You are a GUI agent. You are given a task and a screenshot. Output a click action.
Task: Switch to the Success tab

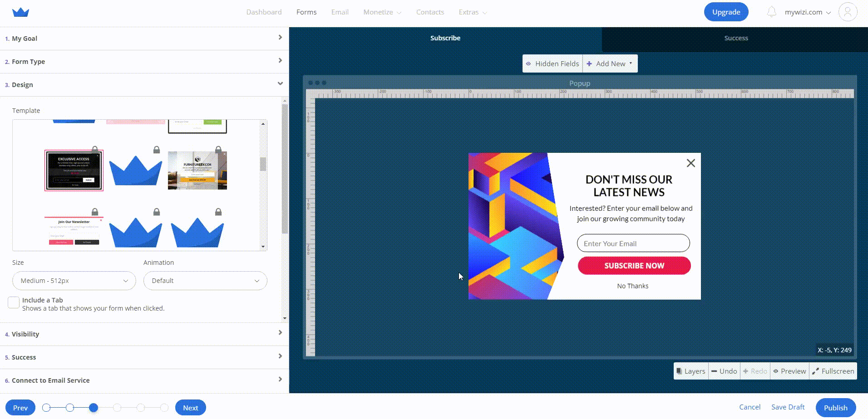(x=735, y=38)
